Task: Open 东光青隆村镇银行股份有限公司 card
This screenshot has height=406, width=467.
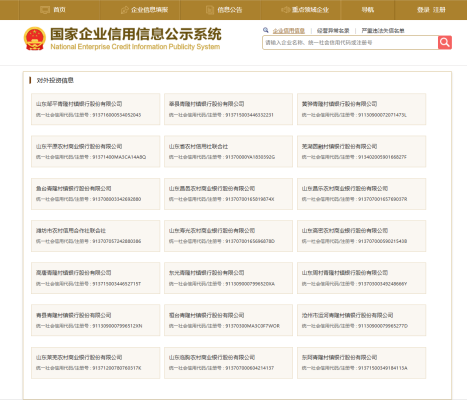Action: 228,278
